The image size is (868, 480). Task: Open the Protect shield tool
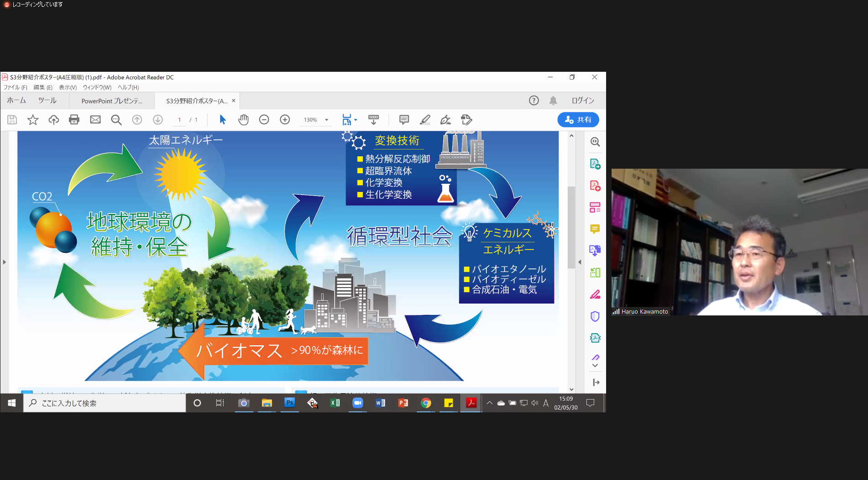click(x=595, y=316)
